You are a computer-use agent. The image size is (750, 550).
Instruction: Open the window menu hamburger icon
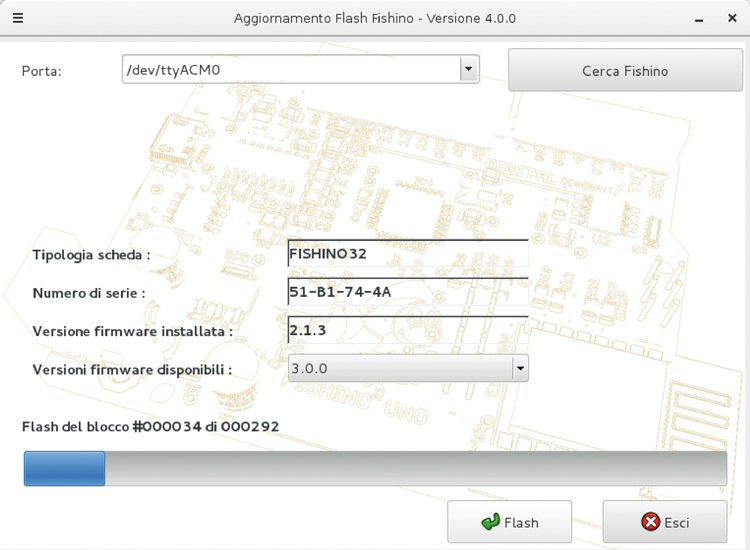click(x=18, y=18)
